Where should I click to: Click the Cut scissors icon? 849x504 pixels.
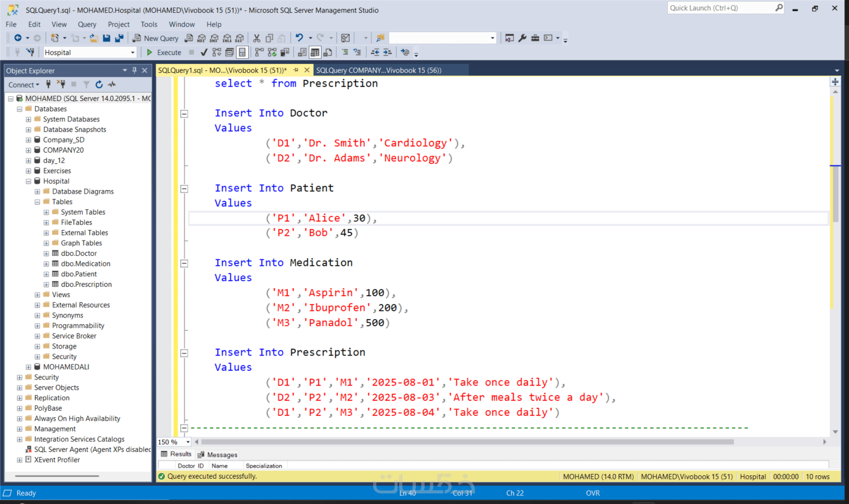tap(256, 38)
